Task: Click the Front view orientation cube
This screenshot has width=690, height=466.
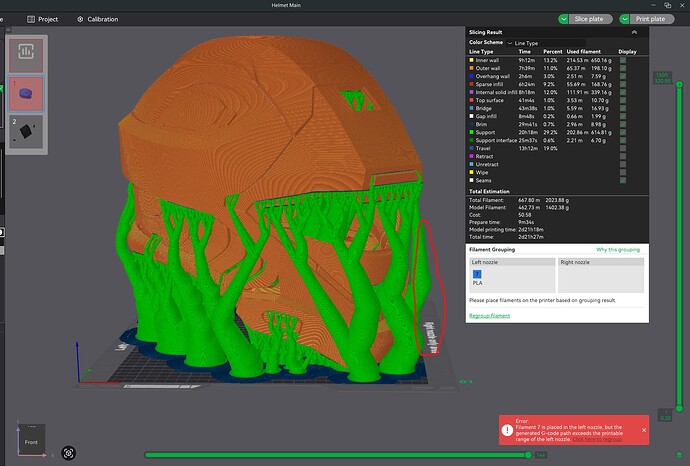Action: click(31, 440)
